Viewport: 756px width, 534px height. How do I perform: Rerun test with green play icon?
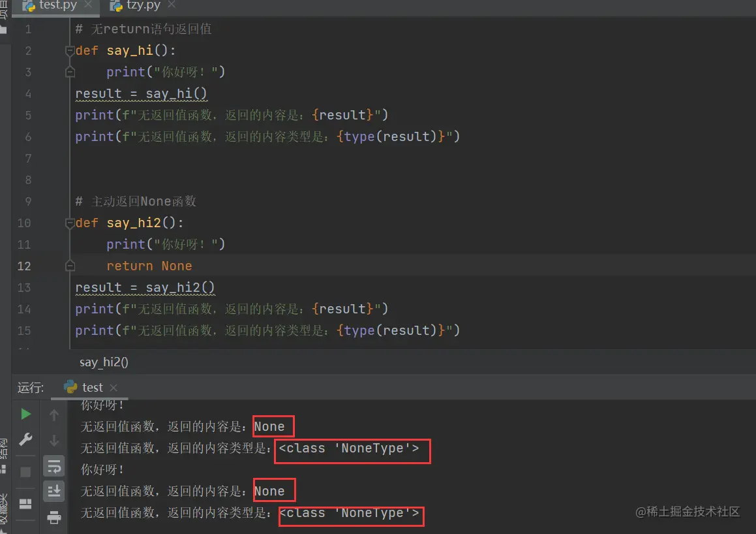pyautogui.click(x=25, y=414)
